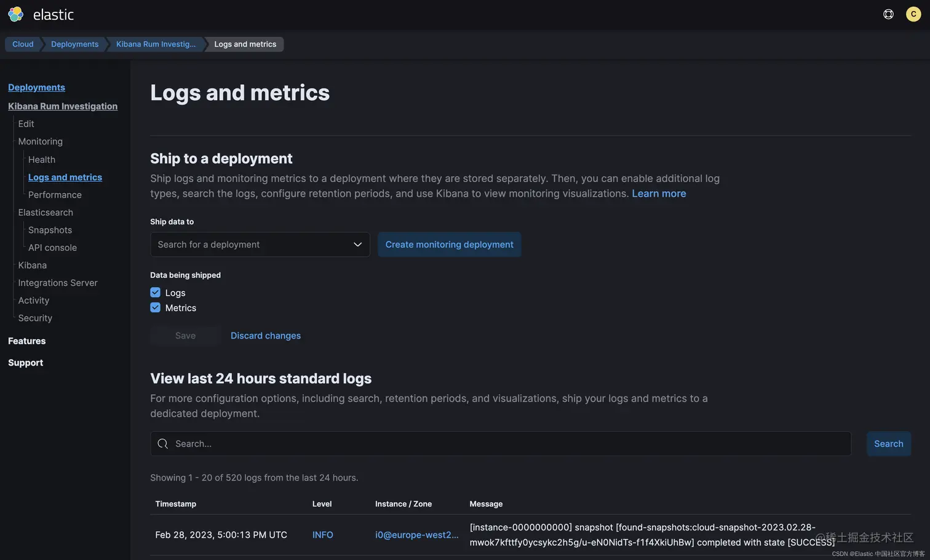930x560 pixels.
Task: Open the i0@europe-west2 instance link
Action: 416,535
